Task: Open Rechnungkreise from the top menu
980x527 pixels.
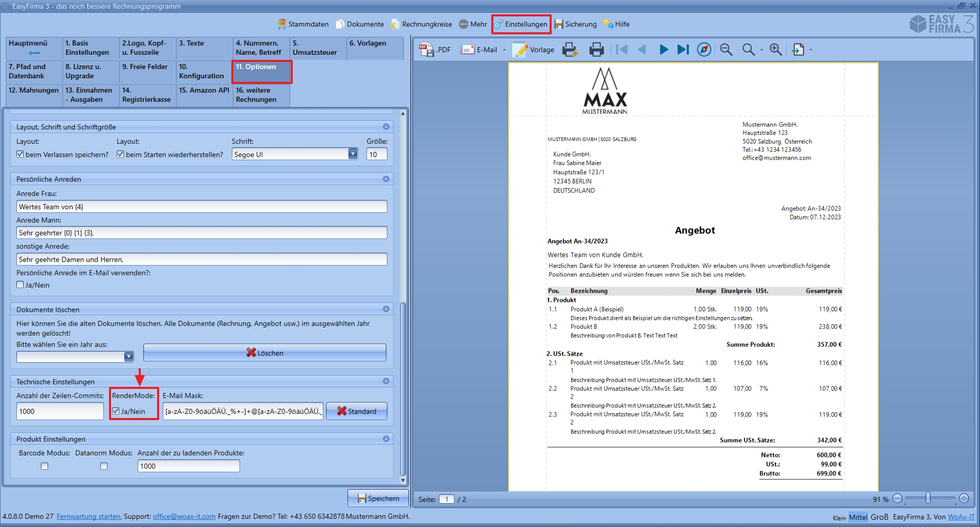Action: tap(422, 24)
